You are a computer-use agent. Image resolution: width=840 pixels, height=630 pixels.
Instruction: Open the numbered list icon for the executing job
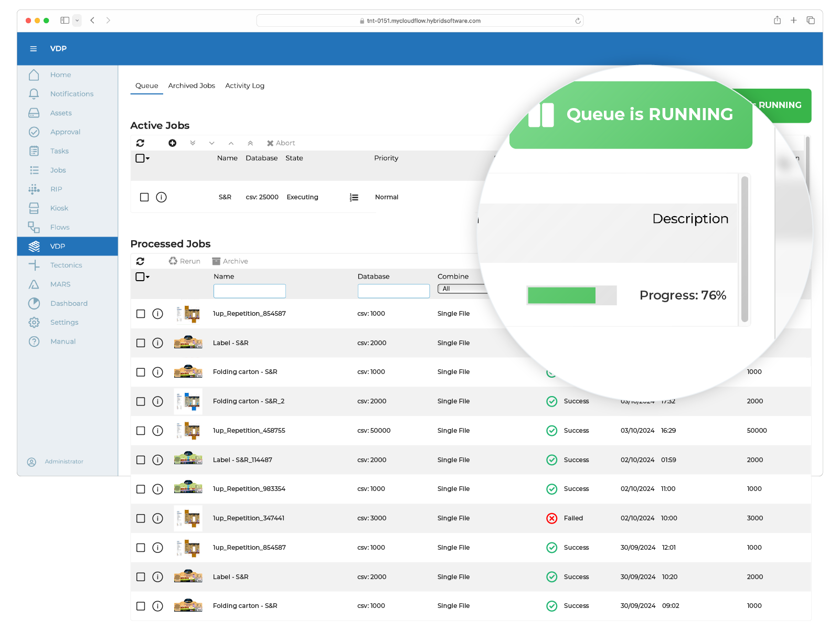tap(354, 197)
